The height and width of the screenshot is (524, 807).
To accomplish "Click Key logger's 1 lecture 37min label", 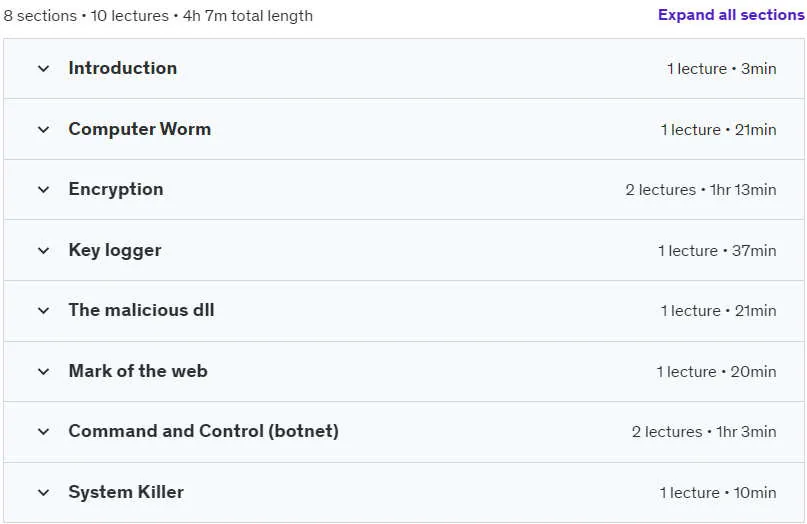I will pyautogui.click(x=717, y=251).
